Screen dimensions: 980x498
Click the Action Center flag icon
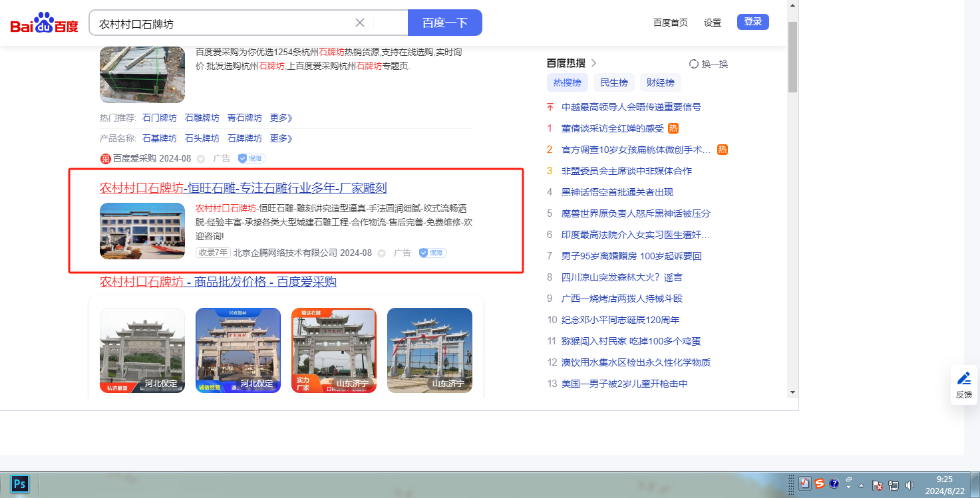pos(878,485)
